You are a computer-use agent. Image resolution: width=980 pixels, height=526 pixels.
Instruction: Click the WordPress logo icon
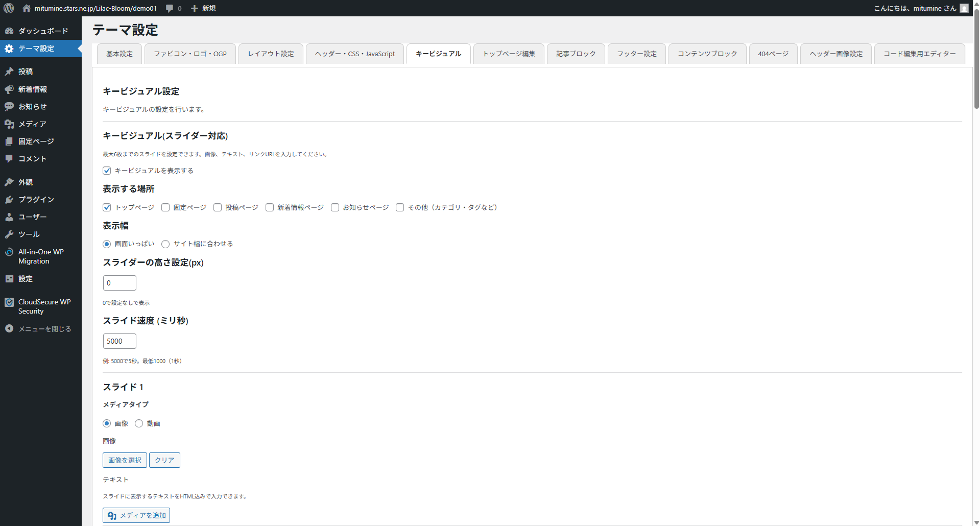pyautogui.click(x=9, y=8)
